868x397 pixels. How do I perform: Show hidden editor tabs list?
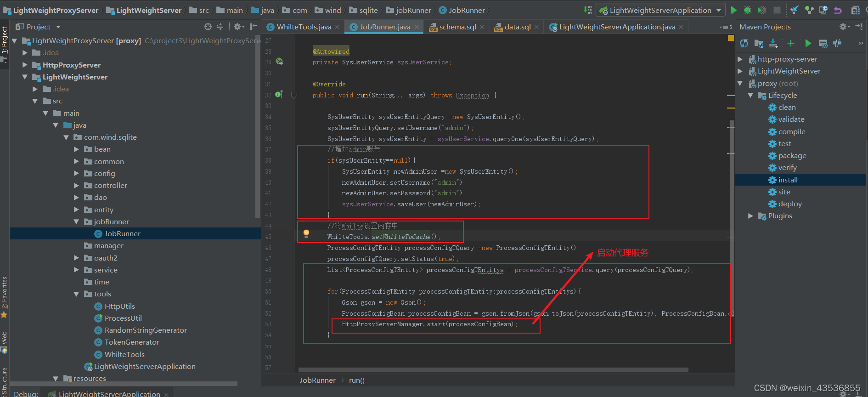click(726, 27)
